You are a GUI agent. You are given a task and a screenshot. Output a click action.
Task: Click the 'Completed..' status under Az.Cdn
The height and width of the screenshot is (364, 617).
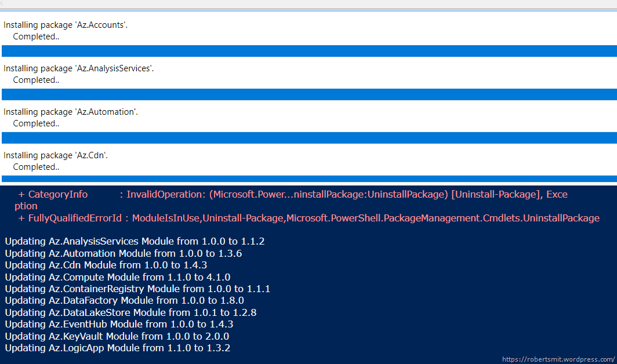[x=36, y=166]
